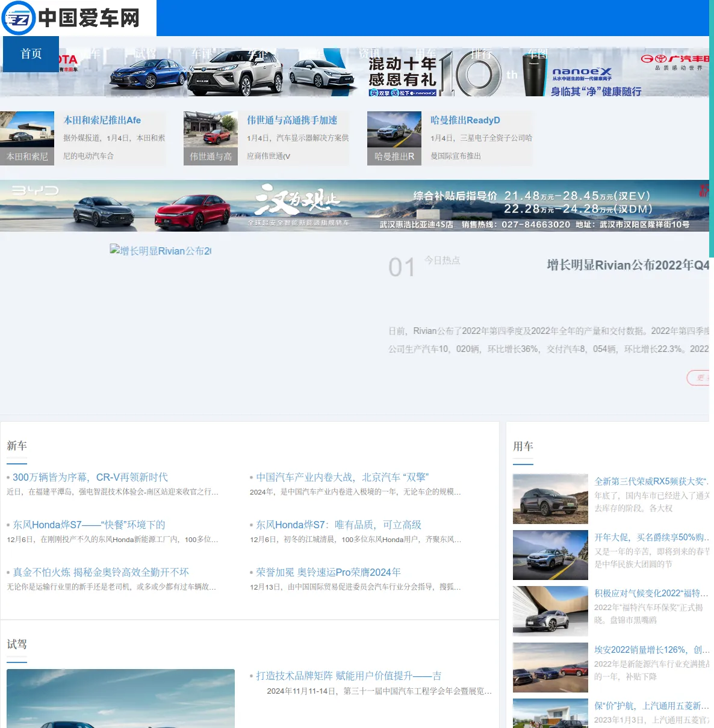Open headline 哈曼推出ReadyD
Image resolution: width=714 pixels, height=728 pixels.
click(x=465, y=120)
